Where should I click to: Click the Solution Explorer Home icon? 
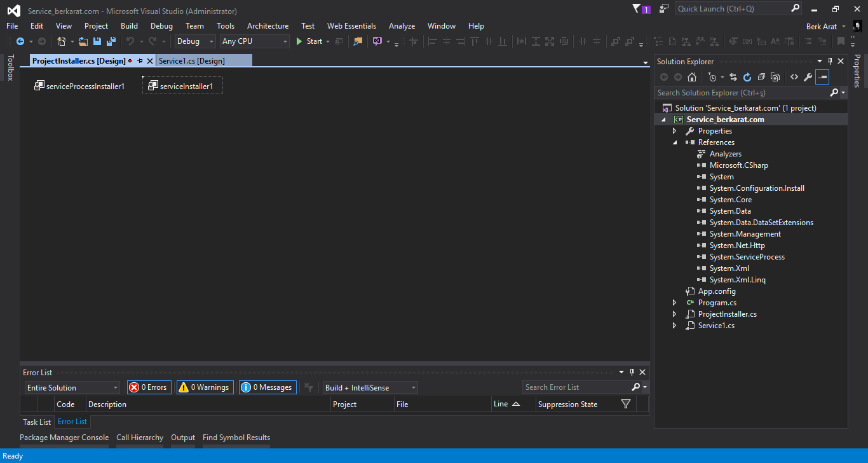pyautogui.click(x=692, y=77)
